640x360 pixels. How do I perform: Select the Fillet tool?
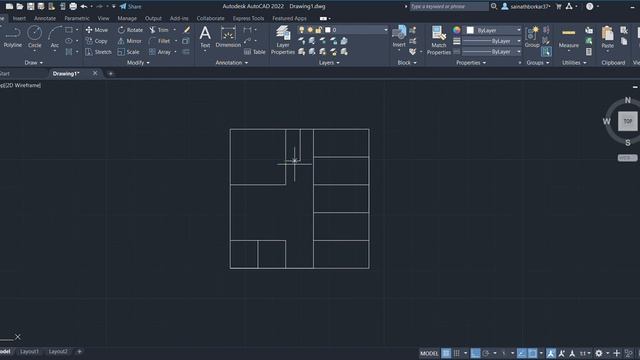(x=160, y=41)
